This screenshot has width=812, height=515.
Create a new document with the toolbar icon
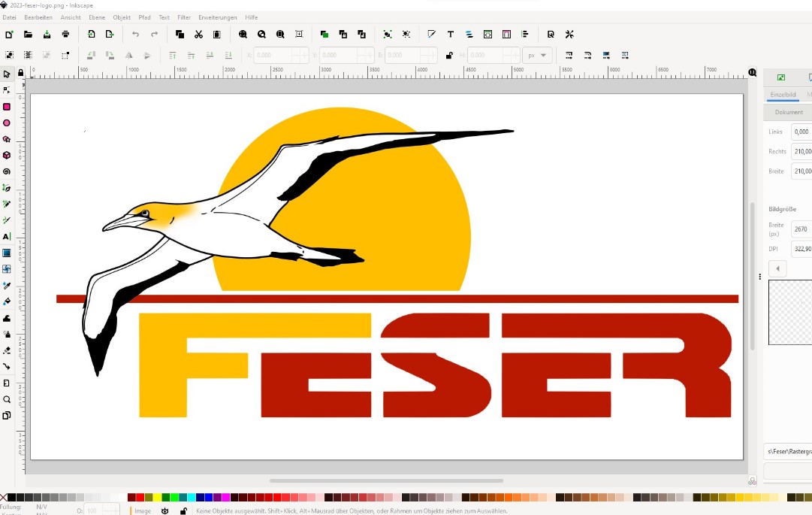click(x=9, y=34)
